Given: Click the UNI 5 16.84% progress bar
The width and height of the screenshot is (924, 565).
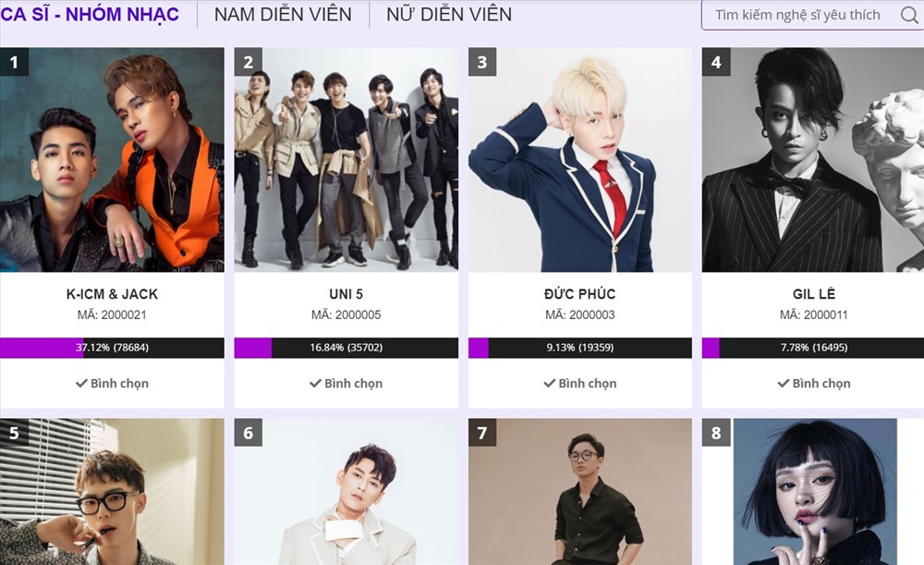Looking at the screenshot, I should tap(346, 348).
